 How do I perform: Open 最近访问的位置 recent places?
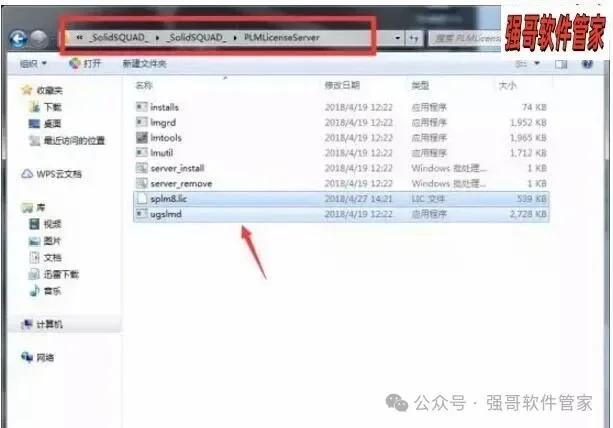67,140
